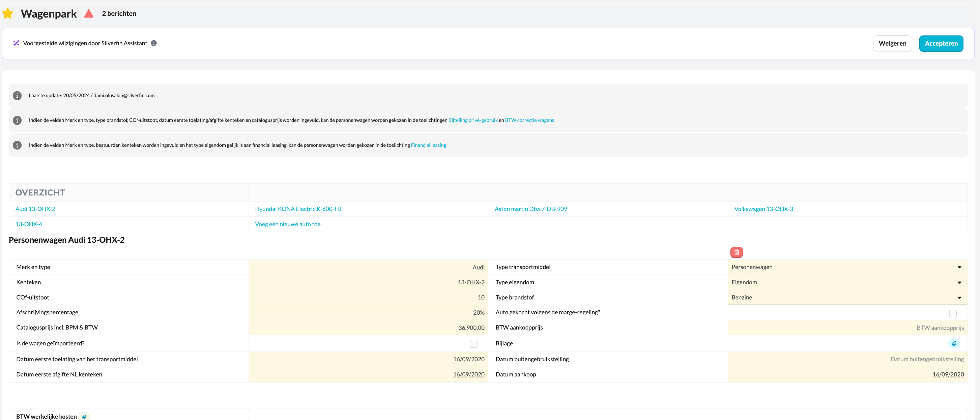Click info icon beside Laatste update

click(x=17, y=96)
